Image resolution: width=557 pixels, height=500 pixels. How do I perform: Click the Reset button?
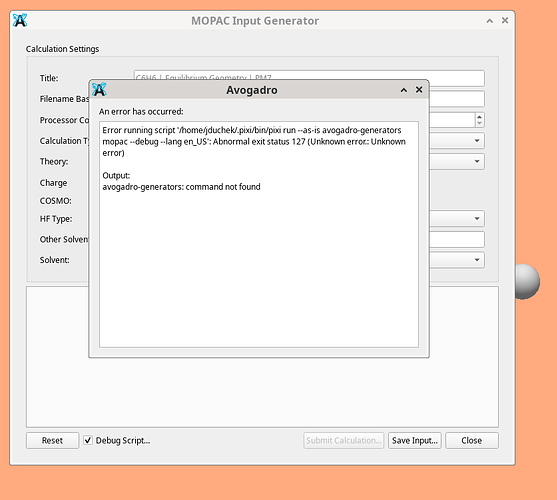[x=52, y=440]
